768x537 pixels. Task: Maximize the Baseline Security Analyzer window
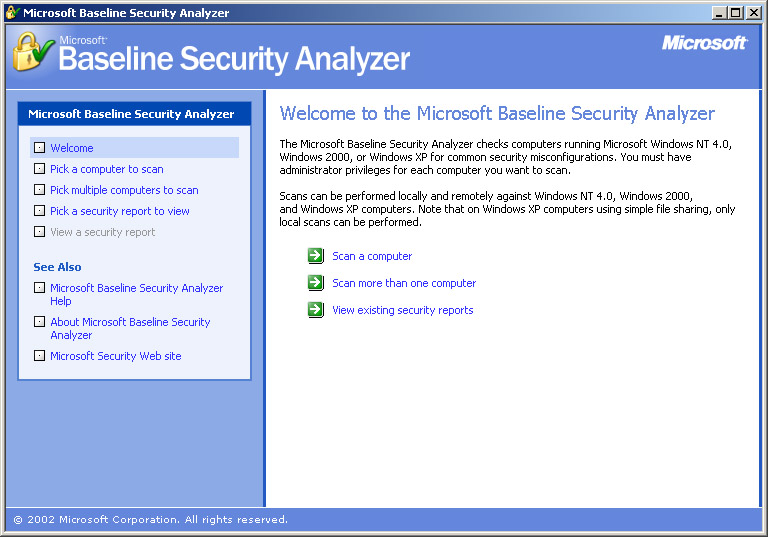pyautogui.click(x=736, y=13)
